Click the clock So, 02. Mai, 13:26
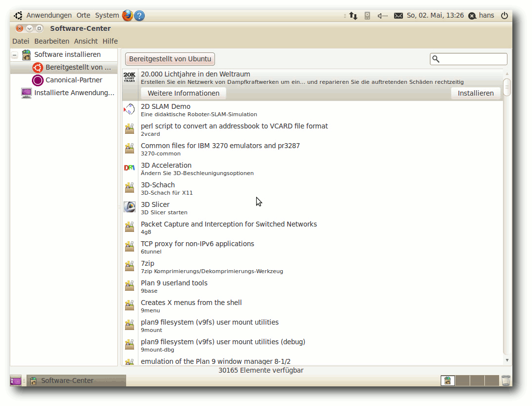 click(435, 16)
